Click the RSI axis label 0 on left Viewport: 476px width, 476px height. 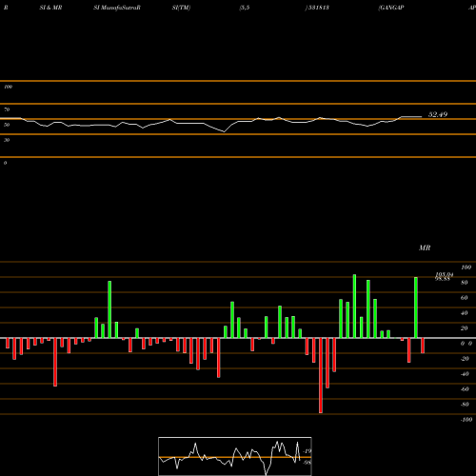(5, 163)
